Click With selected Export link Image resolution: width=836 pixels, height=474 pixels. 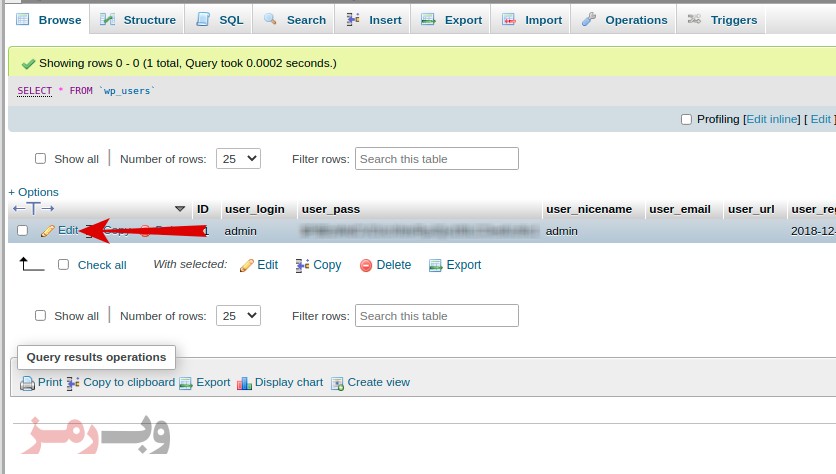464,265
